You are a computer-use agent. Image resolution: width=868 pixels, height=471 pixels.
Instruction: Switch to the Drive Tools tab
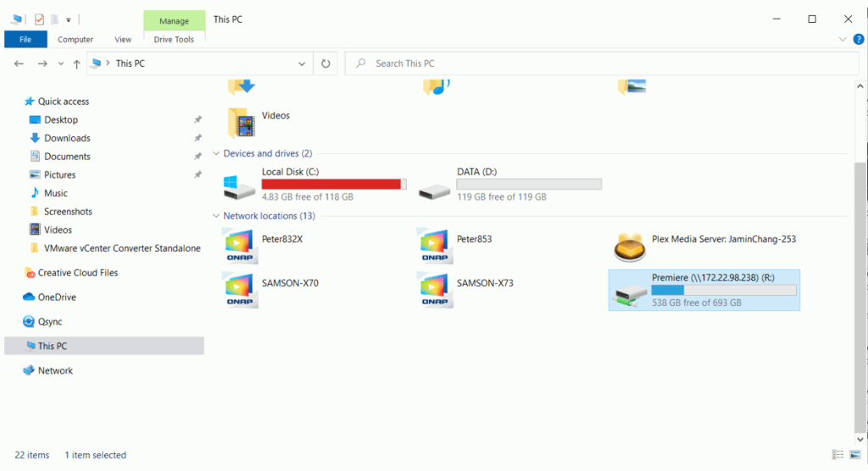point(174,39)
